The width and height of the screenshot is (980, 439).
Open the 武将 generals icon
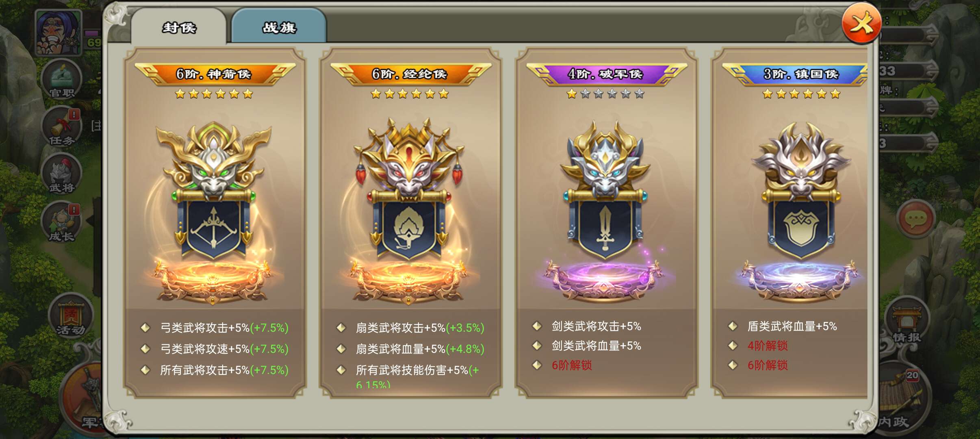tap(62, 174)
